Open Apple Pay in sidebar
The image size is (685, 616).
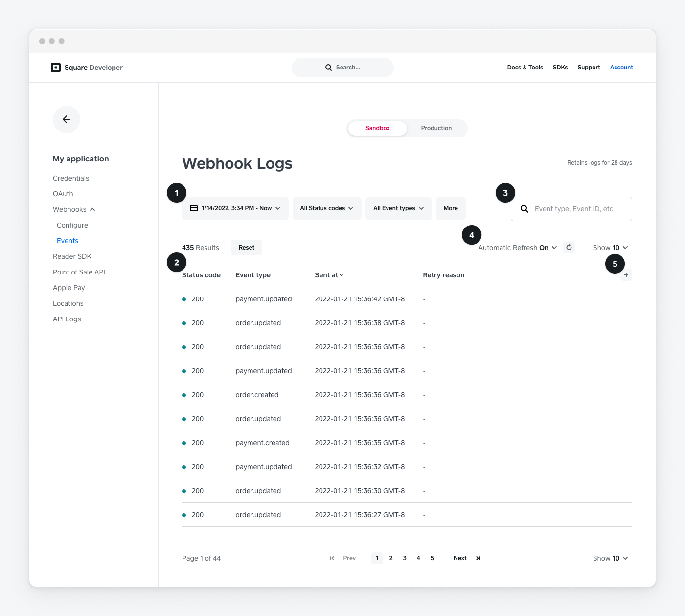[x=69, y=288]
